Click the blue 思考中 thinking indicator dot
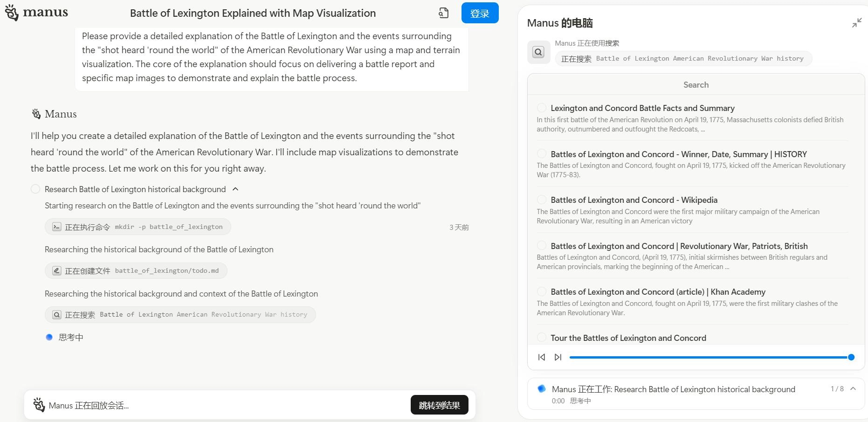The width and height of the screenshot is (868, 422). point(49,337)
